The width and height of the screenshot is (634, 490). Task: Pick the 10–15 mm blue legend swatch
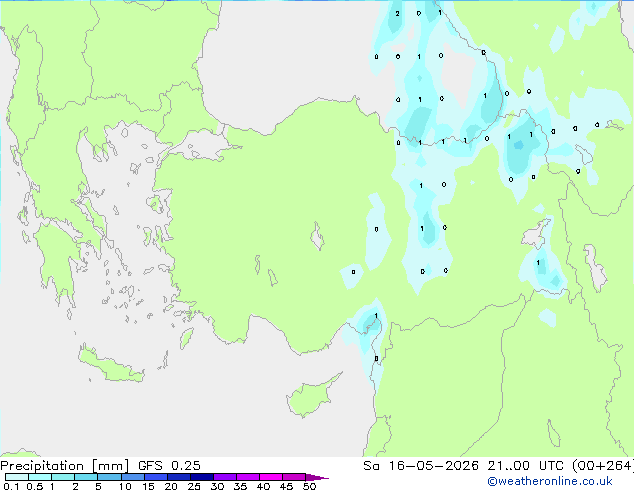tap(133, 477)
